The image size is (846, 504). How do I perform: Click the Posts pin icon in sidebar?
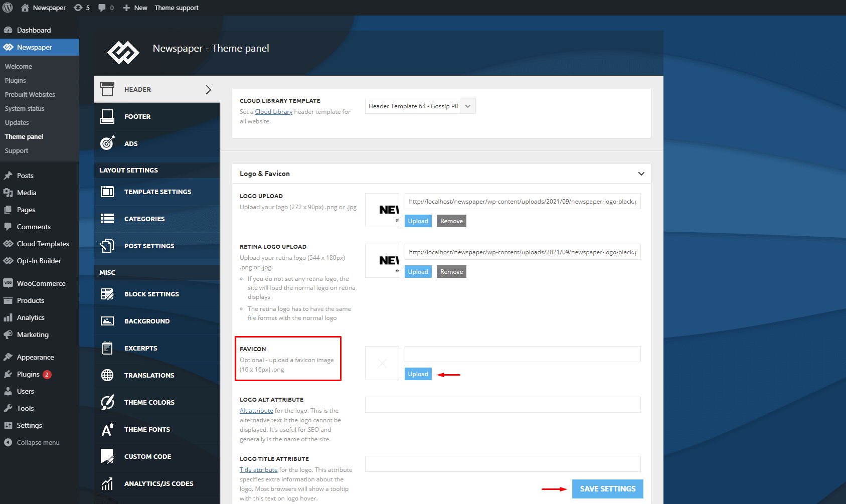(8, 176)
